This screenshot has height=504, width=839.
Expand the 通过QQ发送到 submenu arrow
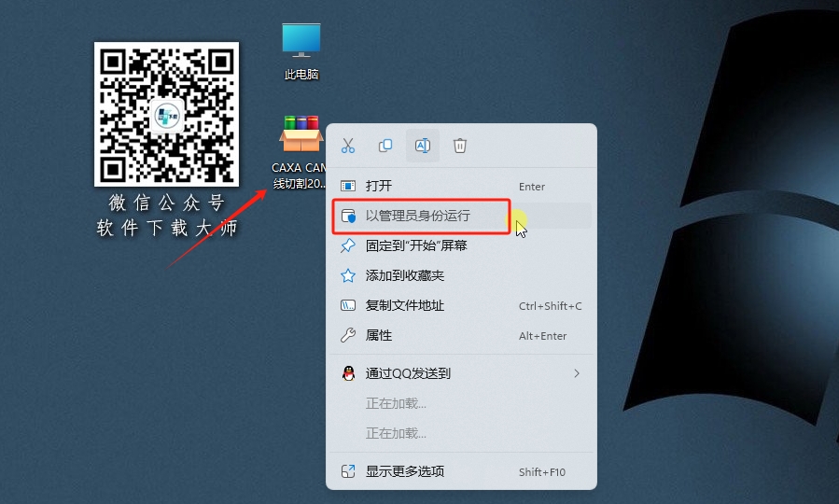point(576,373)
